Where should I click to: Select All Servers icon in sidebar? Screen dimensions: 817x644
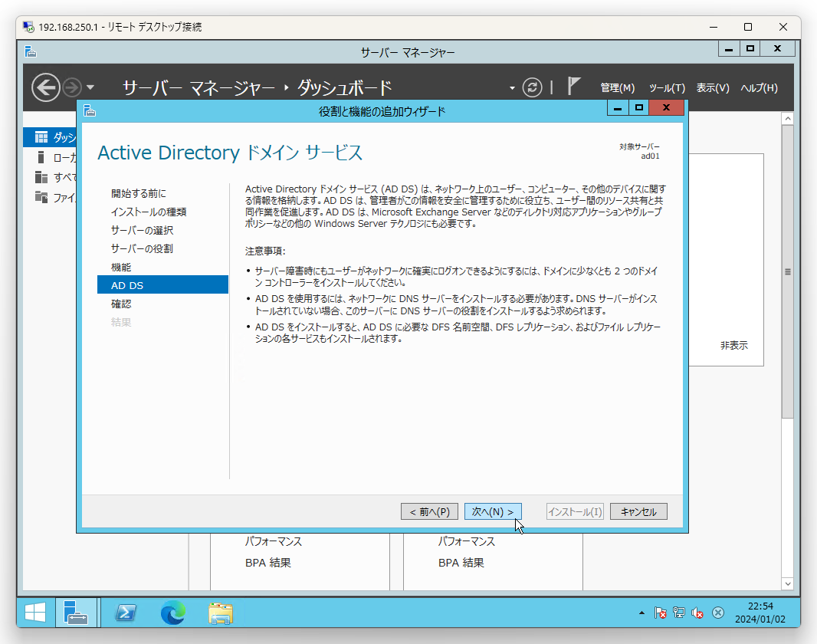point(41,177)
